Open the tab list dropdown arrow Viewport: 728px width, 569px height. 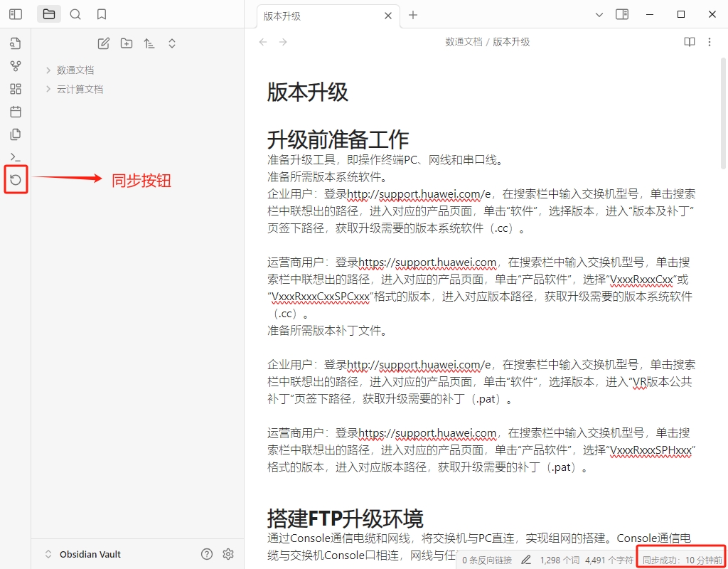point(599,14)
